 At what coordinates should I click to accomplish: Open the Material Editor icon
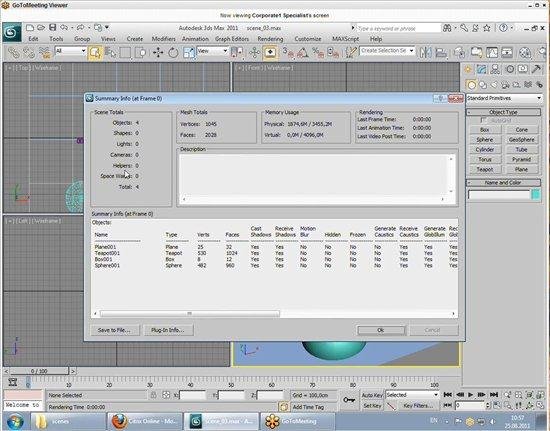[x=525, y=53]
